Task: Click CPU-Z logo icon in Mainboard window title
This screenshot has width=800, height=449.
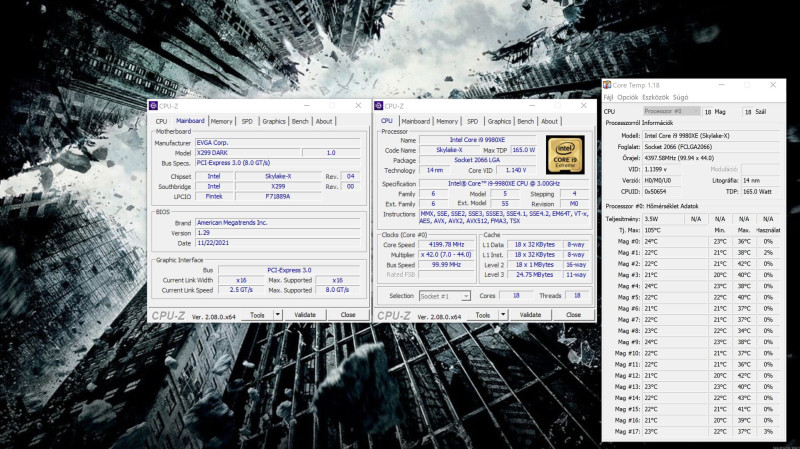Action: pos(153,106)
